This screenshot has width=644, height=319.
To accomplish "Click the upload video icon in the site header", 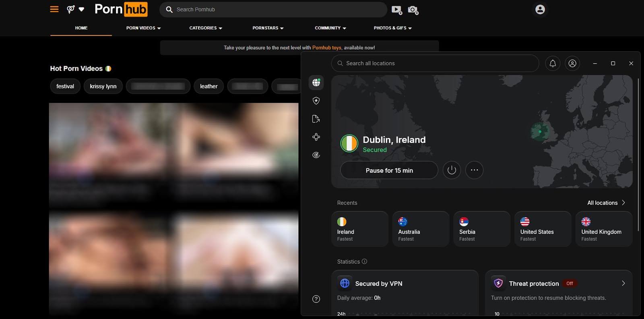I will [x=397, y=10].
